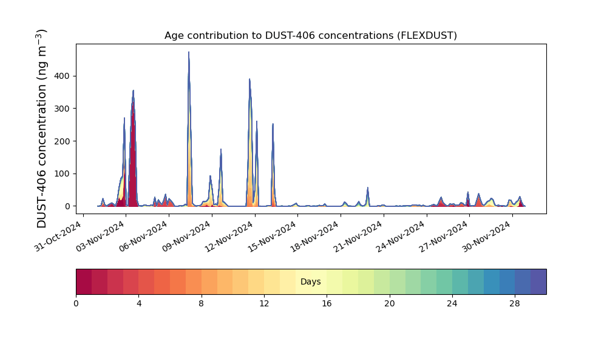Click the colorbar tick label 8

202,304
